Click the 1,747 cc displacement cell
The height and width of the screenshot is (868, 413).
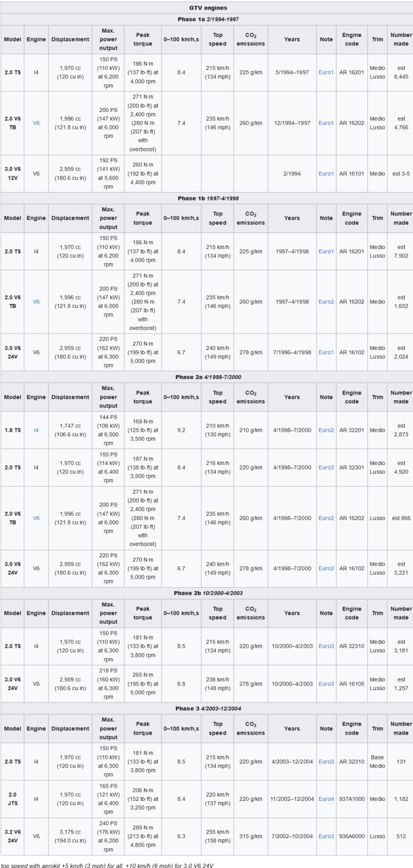tap(69, 430)
